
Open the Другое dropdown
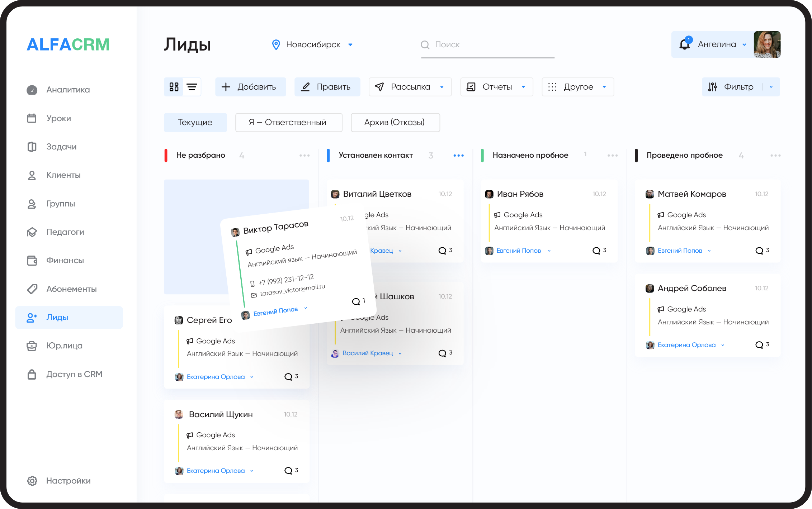click(577, 87)
